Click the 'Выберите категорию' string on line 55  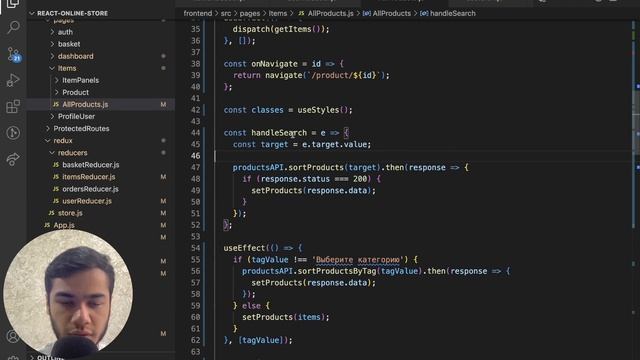358,260
